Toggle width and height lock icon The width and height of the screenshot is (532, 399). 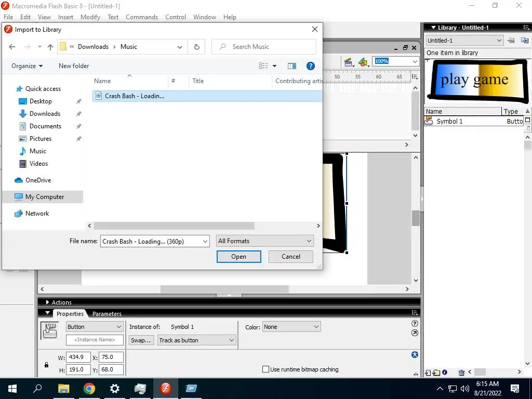(x=46, y=365)
